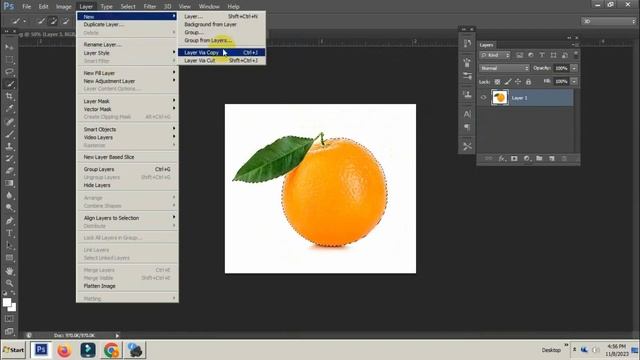The image size is (640, 360).
Task: Select the Hand tool
Action: pos(9,271)
